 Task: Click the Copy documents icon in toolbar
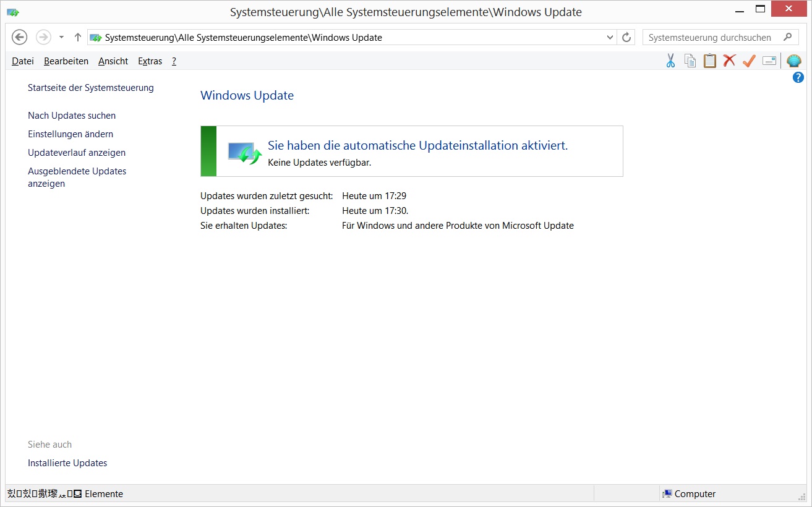coord(690,61)
